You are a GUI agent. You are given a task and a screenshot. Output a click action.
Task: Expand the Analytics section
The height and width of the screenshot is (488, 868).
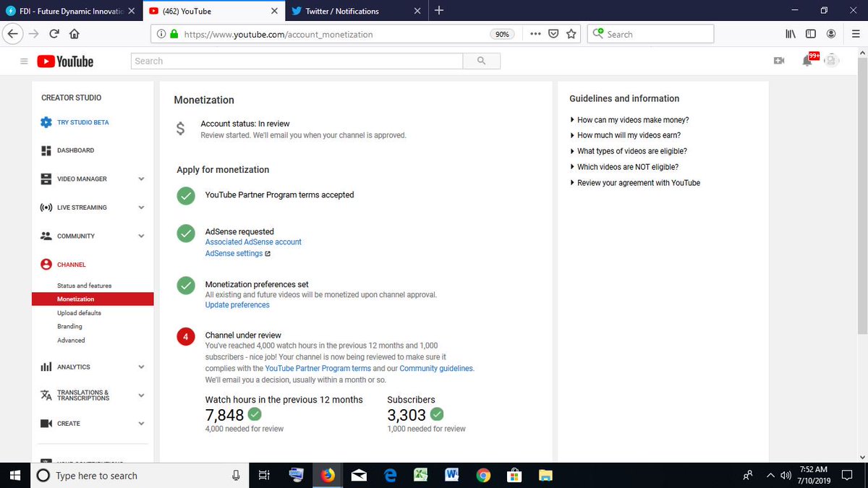pyautogui.click(x=141, y=367)
